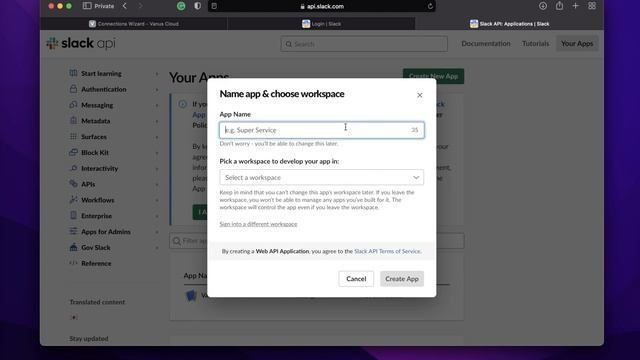Click the api.slack.com address bar
640x360 pixels.
(x=322, y=6)
